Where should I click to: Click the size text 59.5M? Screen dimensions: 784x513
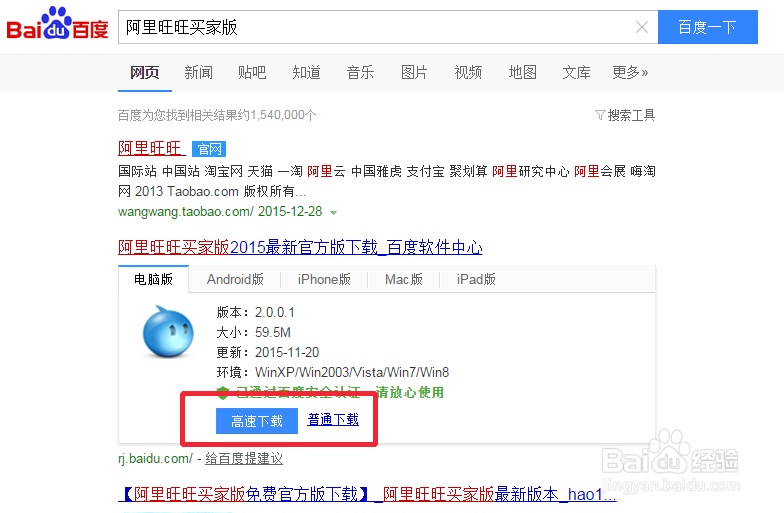(x=273, y=332)
